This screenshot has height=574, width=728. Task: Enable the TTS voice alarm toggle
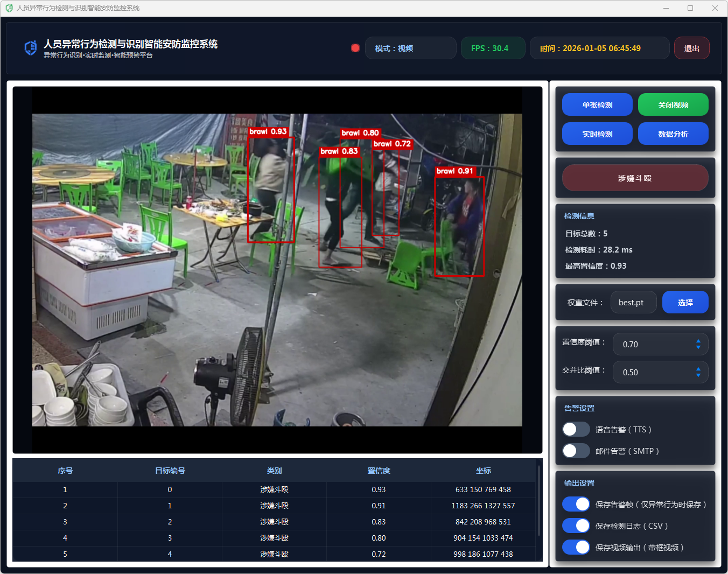576,429
